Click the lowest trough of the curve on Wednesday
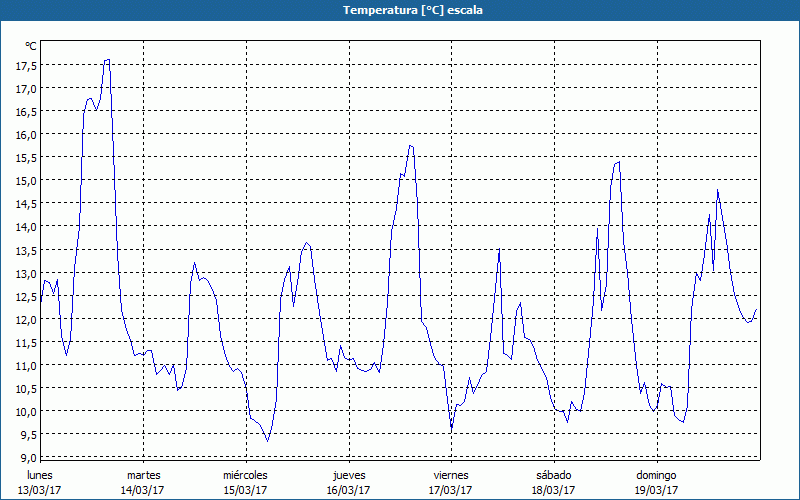This screenshot has width=800, height=500. click(x=267, y=440)
